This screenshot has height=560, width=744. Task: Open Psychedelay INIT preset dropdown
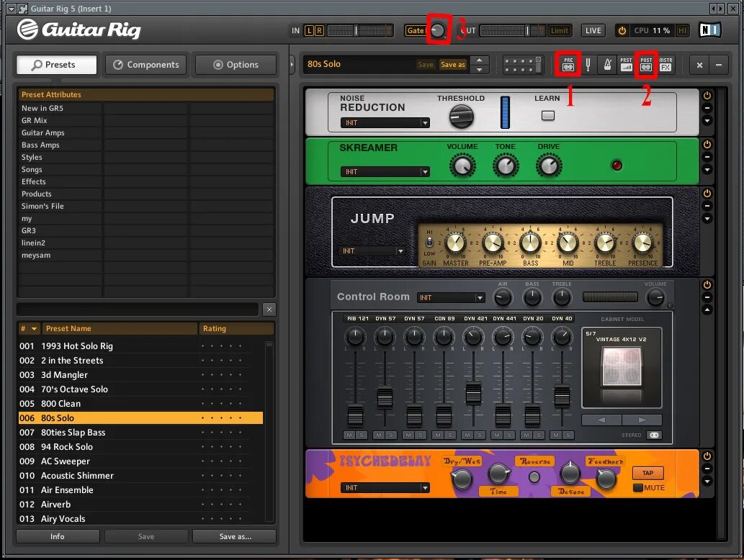click(x=385, y=487)
